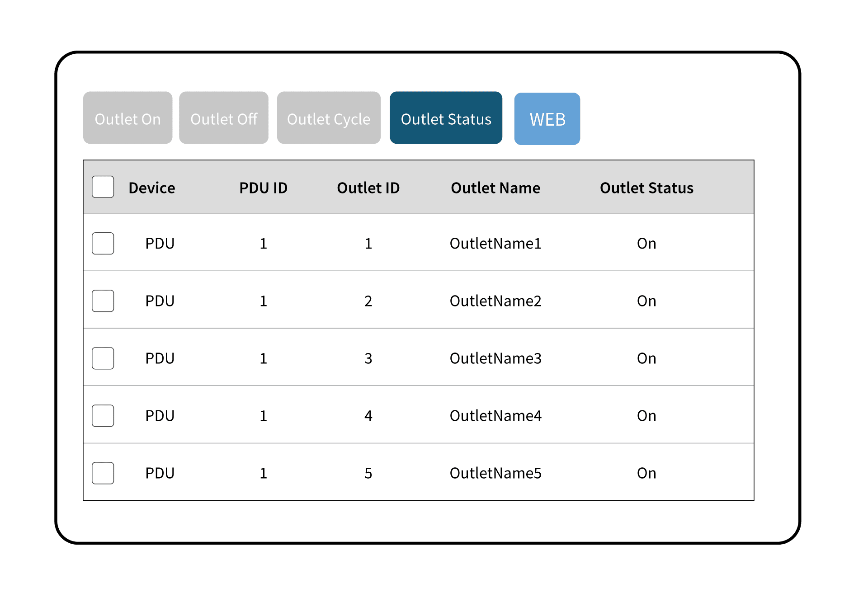This screenshot has width=868, height=616.
Task: Click the PDU ID column header
Action: click(263, 188)
